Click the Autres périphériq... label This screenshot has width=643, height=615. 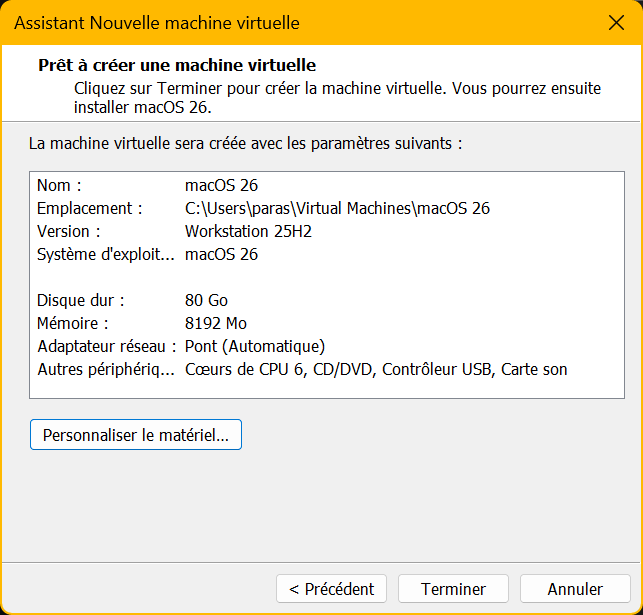point(104,369)
